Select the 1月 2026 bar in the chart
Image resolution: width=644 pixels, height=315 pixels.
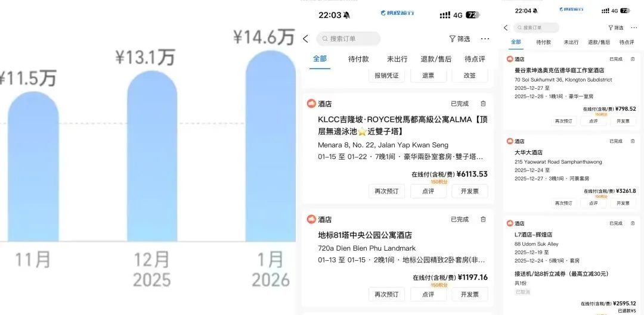271,146
